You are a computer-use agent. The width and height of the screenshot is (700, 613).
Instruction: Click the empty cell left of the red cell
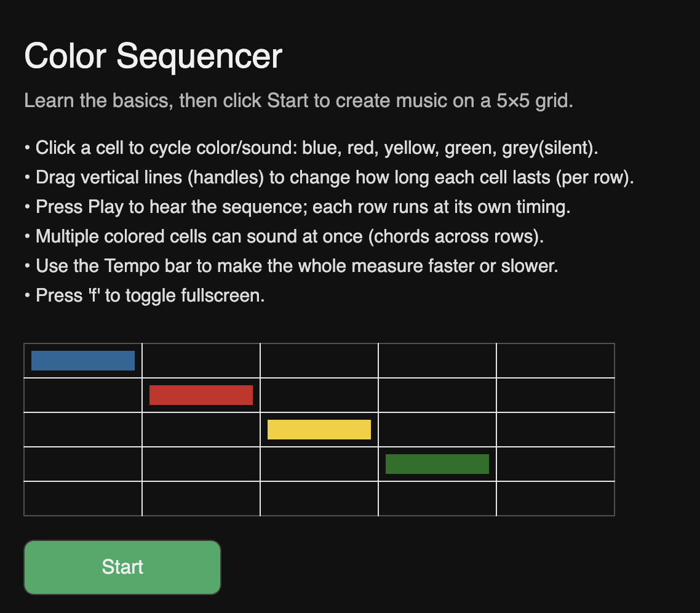(83, 395)
